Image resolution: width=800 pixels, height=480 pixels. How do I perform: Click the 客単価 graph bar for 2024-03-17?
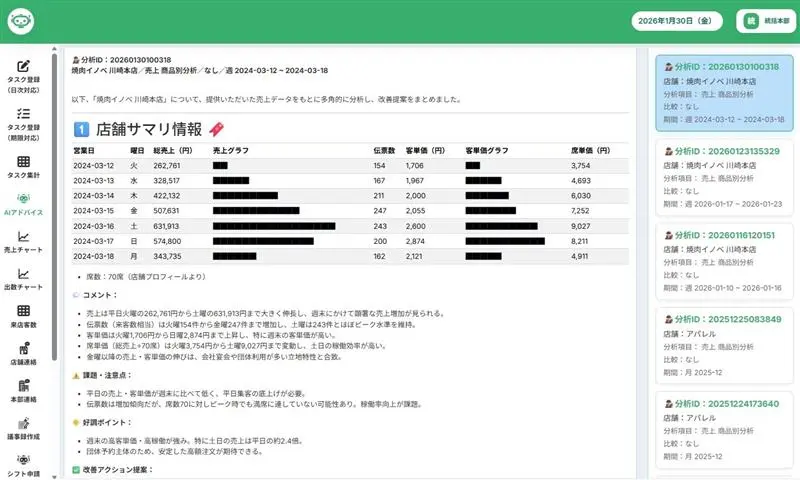pyautogui.click(x=505, y=241)
